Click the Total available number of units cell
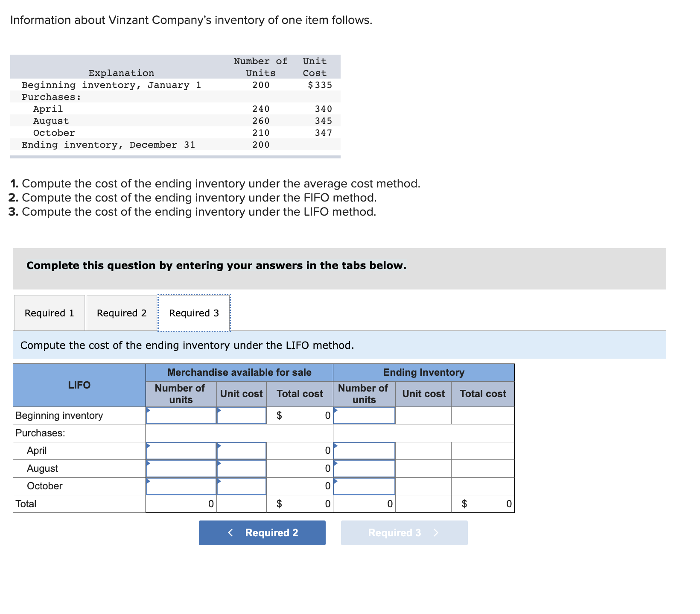The image size is (700, 614). tap(181, 504)
